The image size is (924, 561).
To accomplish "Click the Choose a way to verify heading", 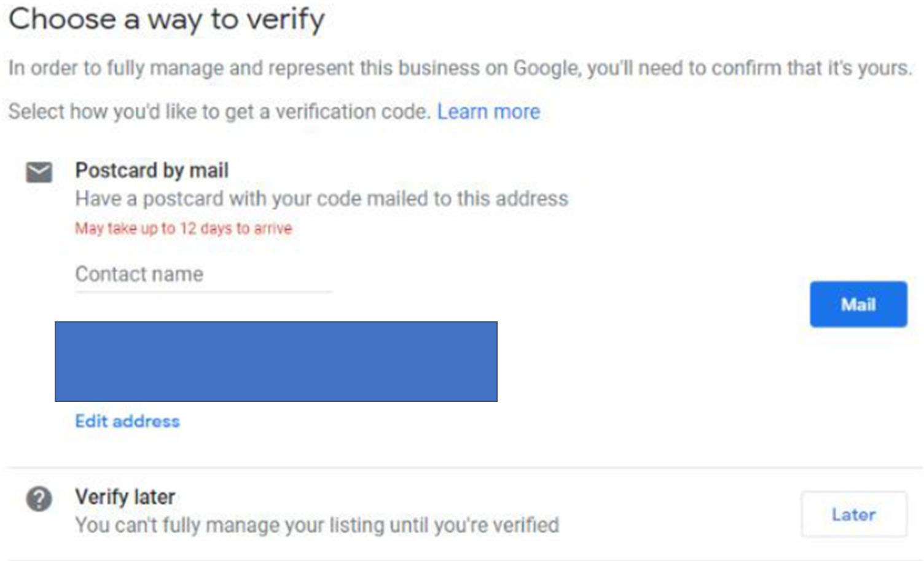I will point(166,20).
